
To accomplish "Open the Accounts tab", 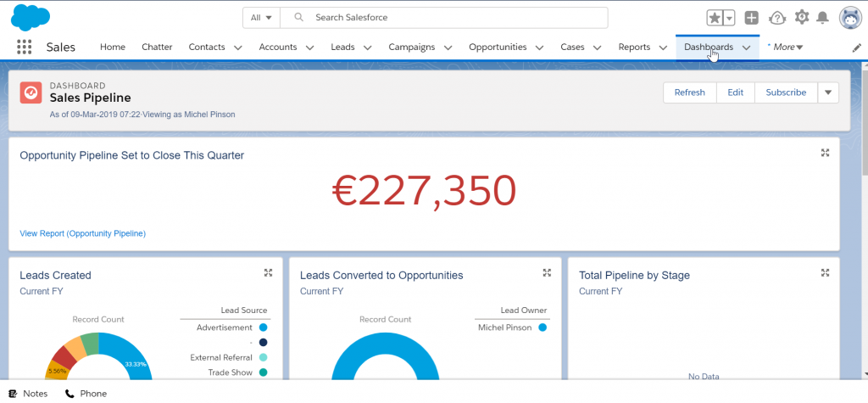I will tap(278, 48).
